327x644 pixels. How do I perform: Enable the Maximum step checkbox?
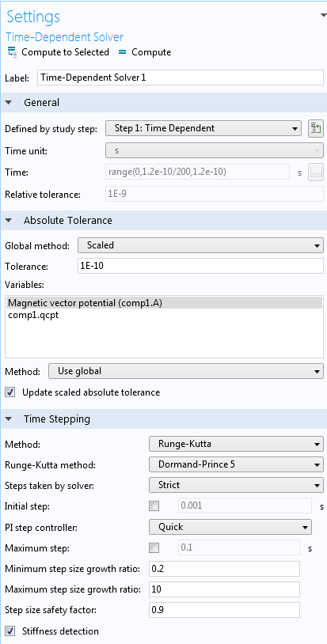154,548
